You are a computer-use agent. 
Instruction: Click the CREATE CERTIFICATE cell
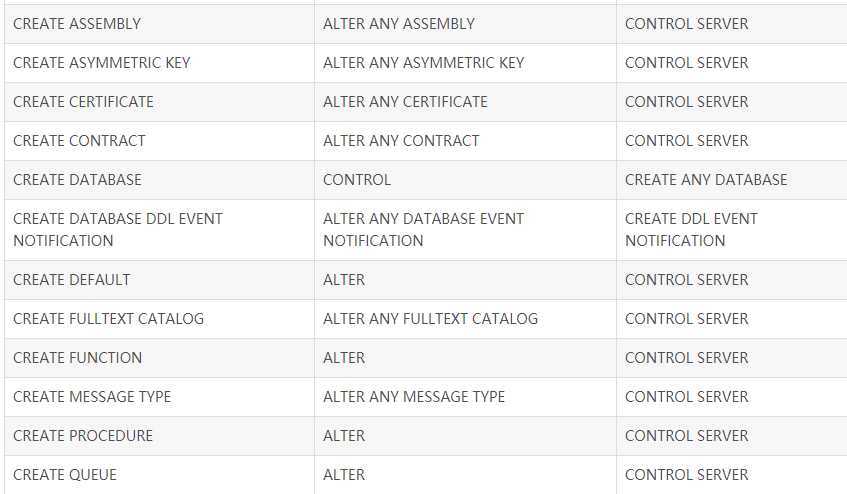(159, 102)
